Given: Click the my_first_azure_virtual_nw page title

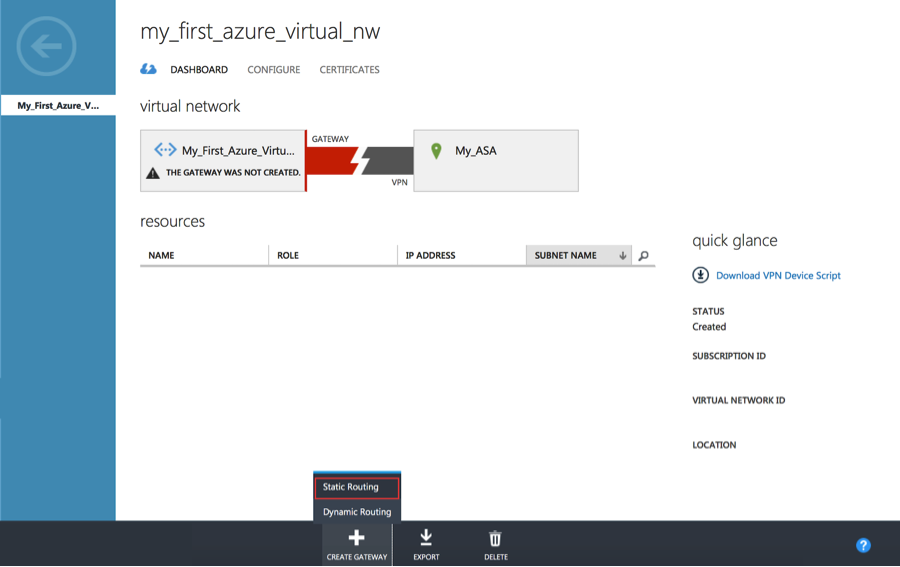Looking at the screenshot, I should point(260,32).
